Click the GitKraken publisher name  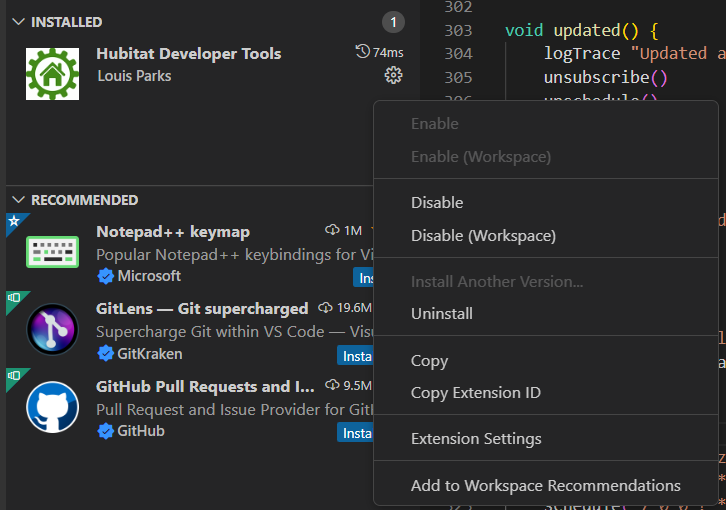tap(150, 354)
